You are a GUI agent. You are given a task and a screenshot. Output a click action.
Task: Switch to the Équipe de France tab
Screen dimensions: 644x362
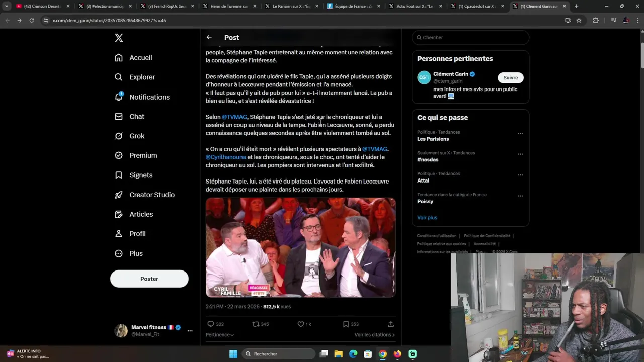pyautogui.click(x=353, y=6)
